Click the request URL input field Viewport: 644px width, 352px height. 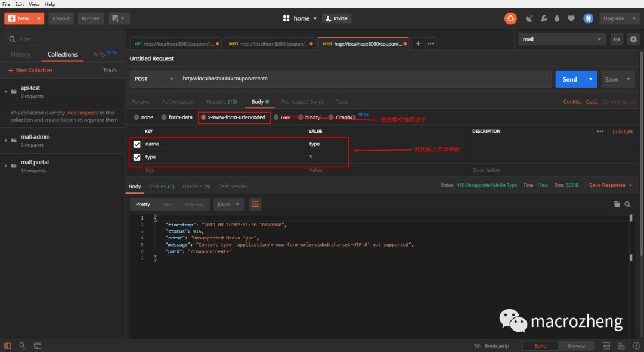[x=365, y=79]
